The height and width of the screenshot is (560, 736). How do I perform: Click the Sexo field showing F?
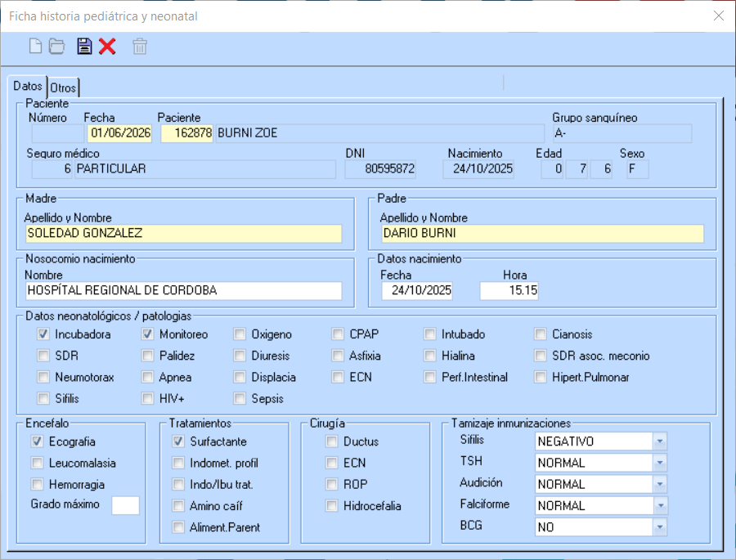click(x=637, y=169)
